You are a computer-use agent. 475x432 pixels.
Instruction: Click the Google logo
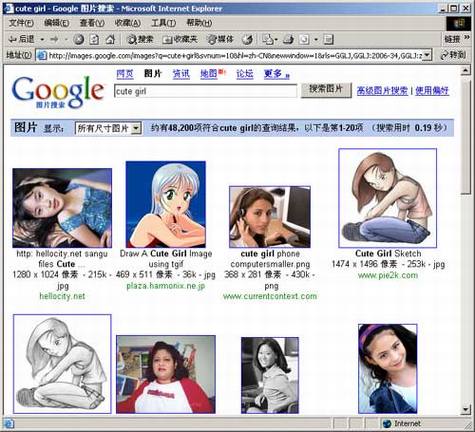click(x=57, y=92)
